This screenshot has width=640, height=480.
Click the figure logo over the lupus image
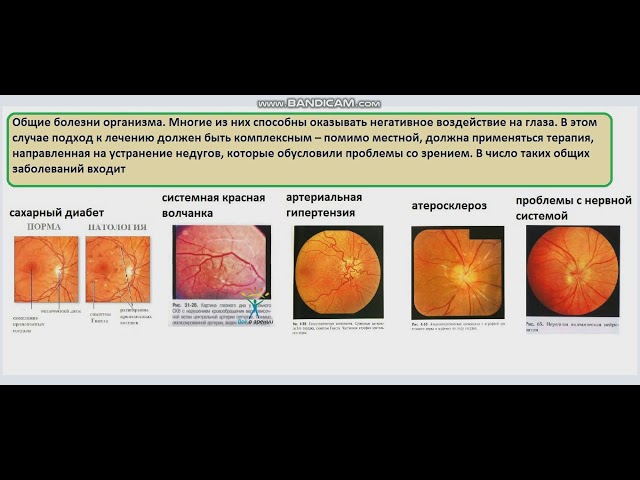[255, 307]
